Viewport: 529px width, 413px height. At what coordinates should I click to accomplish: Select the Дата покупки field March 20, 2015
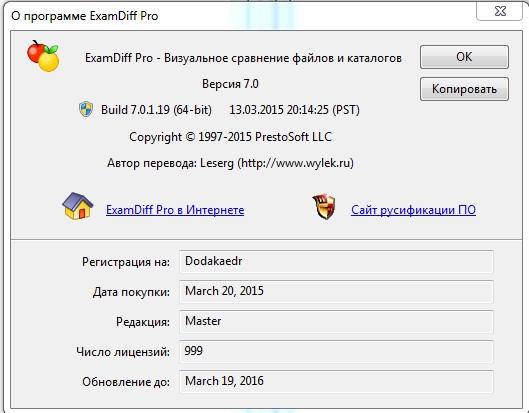336,291
